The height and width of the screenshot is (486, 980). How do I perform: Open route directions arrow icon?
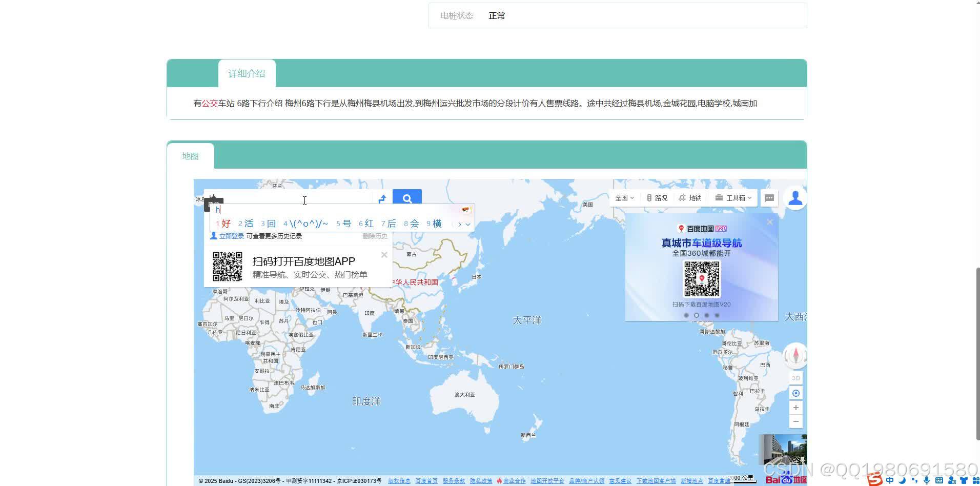pyautogui.click(x=382, y=199)
